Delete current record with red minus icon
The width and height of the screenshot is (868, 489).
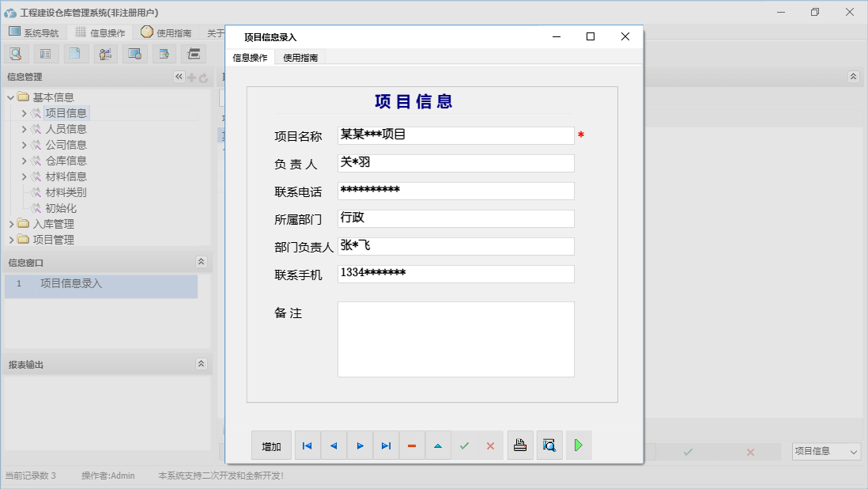[412, 445]
